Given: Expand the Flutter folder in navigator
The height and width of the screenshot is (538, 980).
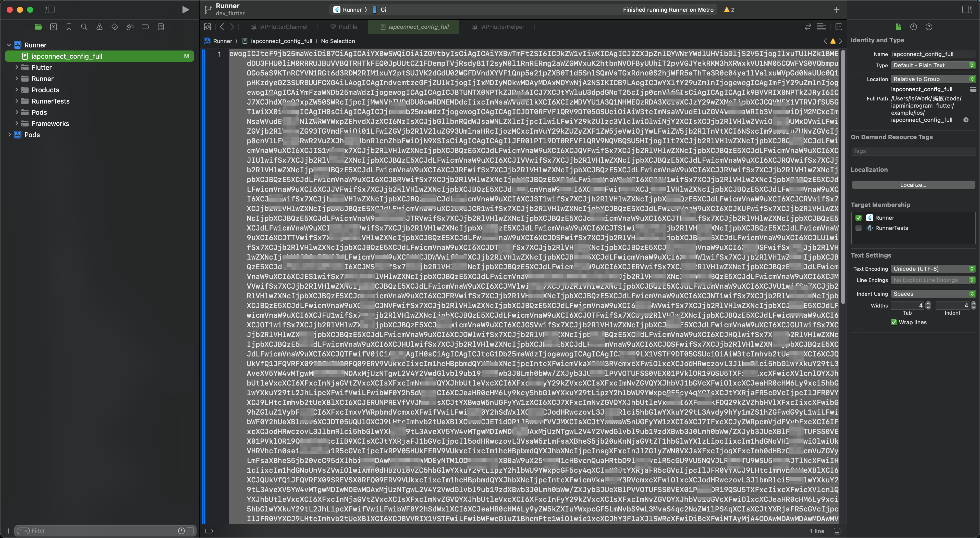Looking at the screenshot, I should click(16, 67).
